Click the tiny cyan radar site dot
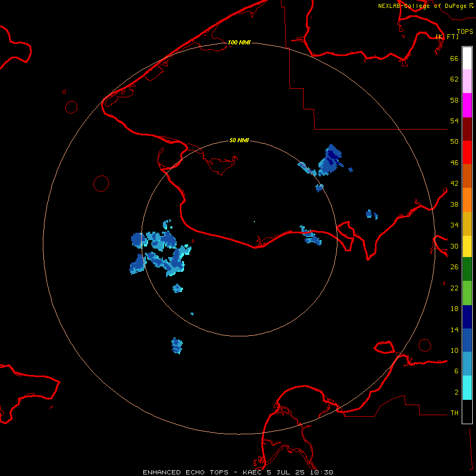476x476 pixels. pos(254,222)
